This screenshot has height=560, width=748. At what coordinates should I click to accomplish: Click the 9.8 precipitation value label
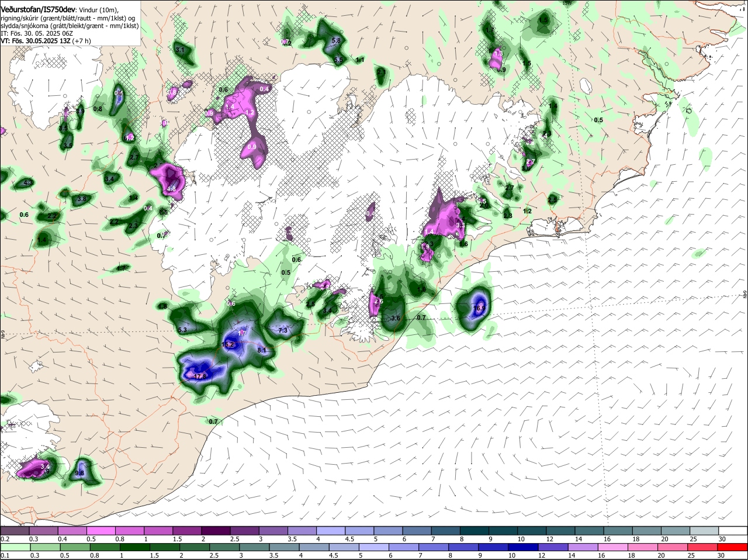(x=81, y=473)
